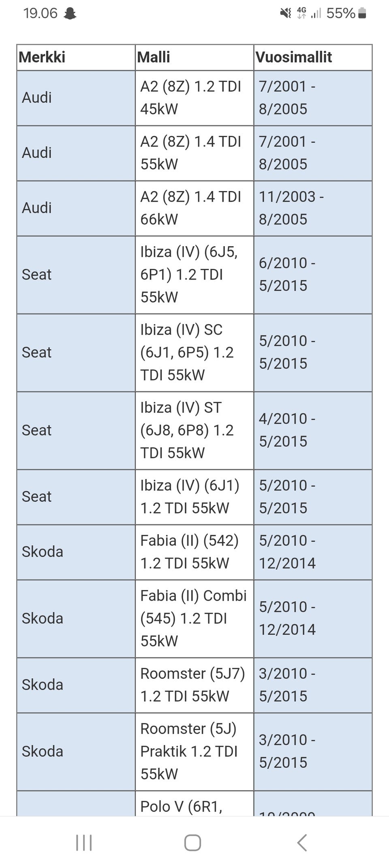This screenshot has width=389, height=868.
Task: Go back with the back arrow
Action: coord(302,842)
